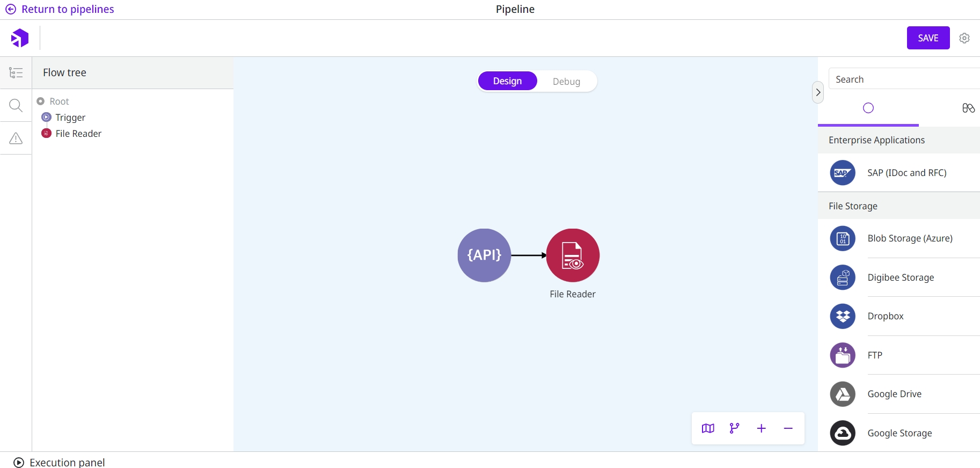Open the flow tree list icon
The image size is (980, 468).
(16, 73)
